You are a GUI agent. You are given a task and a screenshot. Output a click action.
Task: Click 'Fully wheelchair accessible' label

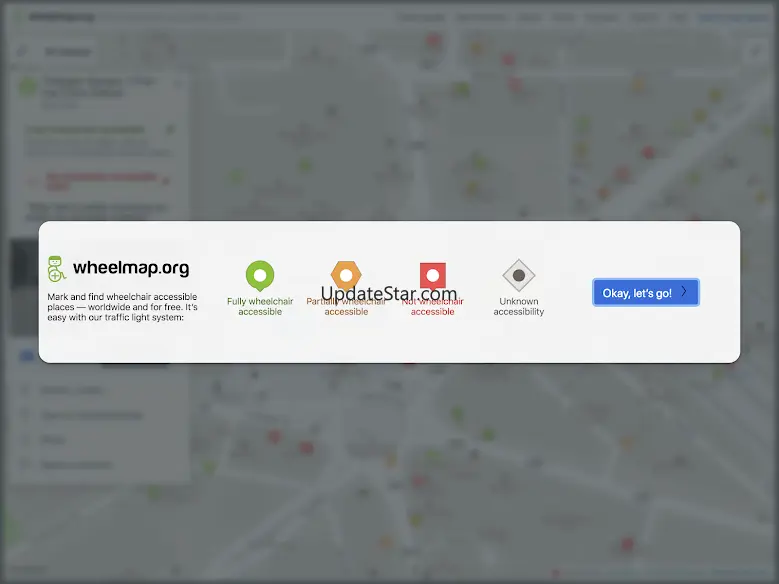260,306
